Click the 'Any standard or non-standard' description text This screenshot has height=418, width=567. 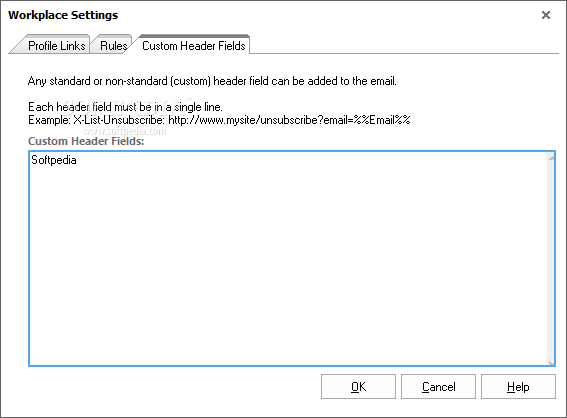212,81
